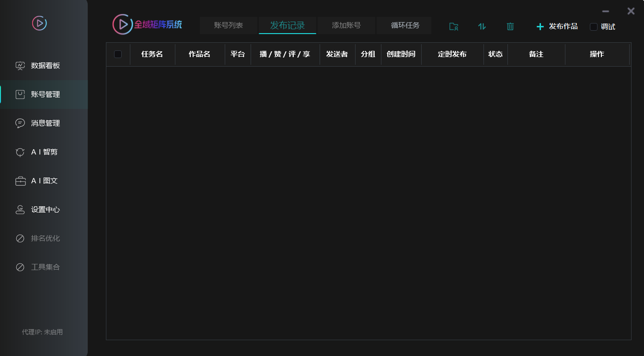Screen dimensions: 644x356
Task: Click the 全域矩阵系统 logo
Action: tap(147, 24)
